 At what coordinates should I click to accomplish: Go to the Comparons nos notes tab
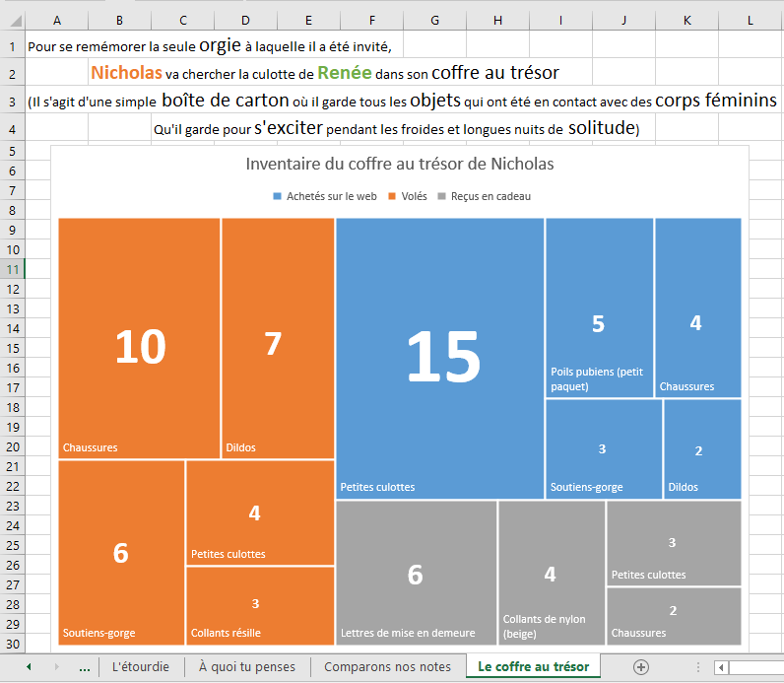[387, 667]
